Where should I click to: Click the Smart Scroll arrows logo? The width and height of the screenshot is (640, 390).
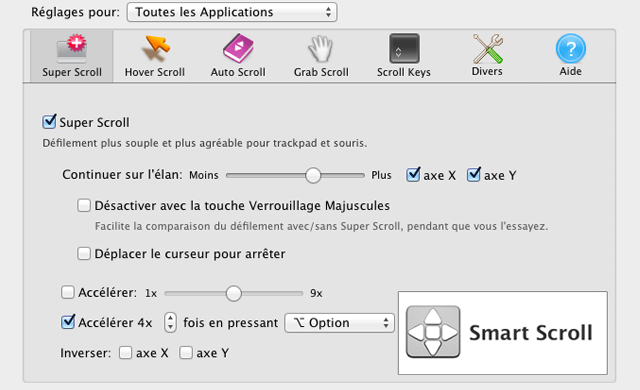pyautogui.click(x=433, y=332)
